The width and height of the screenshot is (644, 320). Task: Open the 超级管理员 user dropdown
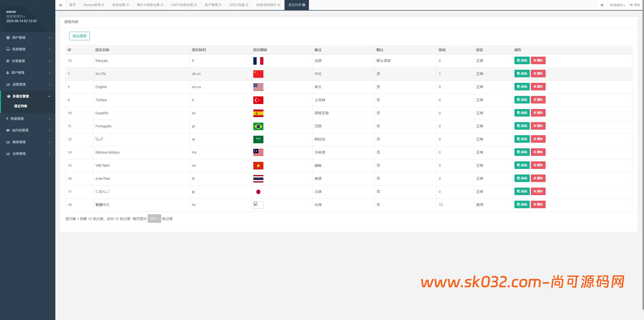(16, 16)
